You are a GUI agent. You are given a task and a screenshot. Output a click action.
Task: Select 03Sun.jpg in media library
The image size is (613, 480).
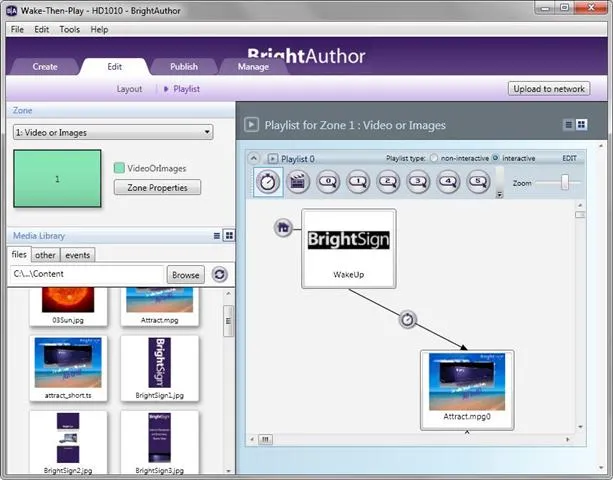pyautogui.click(x=68, y=306)
